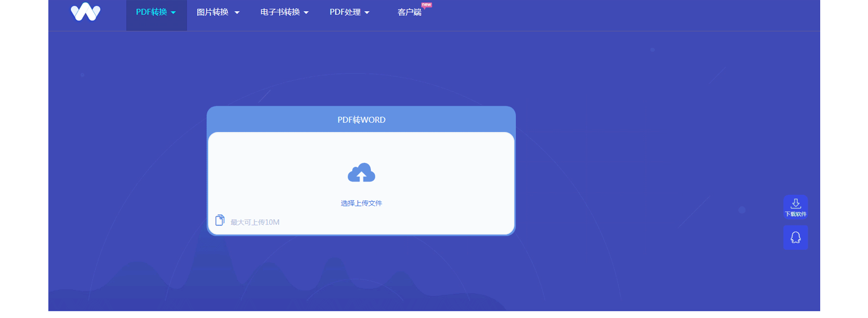Screen dimensions: 868x318
Task: Click the cloud upload icon
Action: (x=361, y=173)
